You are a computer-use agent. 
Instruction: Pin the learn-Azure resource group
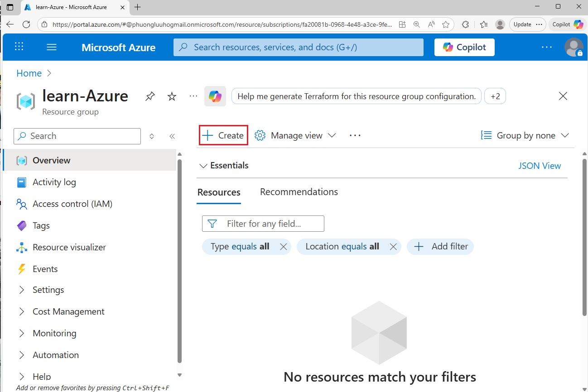click(150, 96)
